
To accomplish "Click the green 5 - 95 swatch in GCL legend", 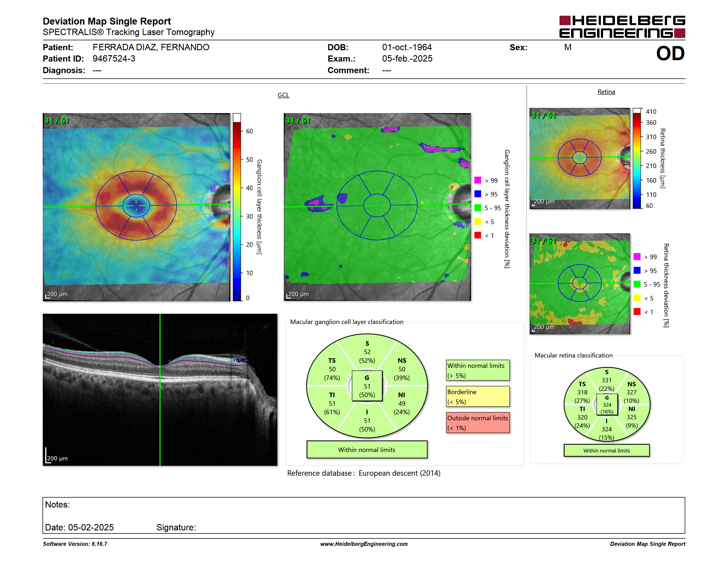I will pos(478,208).
